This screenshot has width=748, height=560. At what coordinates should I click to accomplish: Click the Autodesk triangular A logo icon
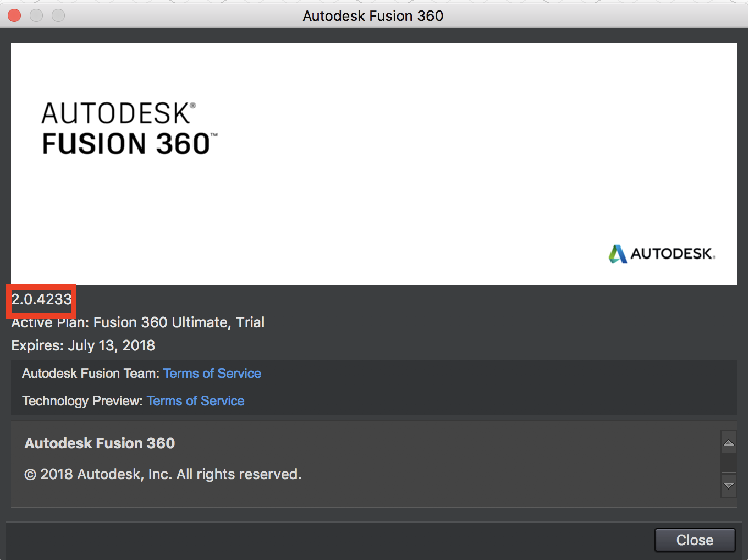coord(618,254)
